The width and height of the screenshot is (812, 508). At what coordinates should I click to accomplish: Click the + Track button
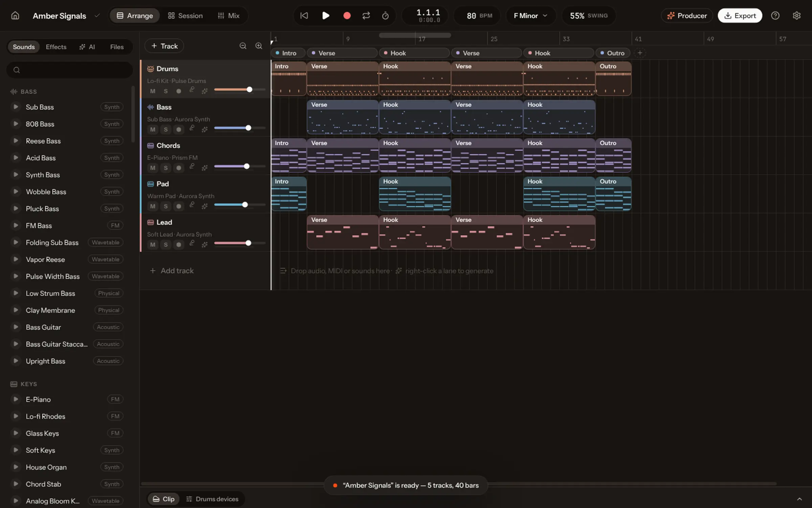point(164,46)
